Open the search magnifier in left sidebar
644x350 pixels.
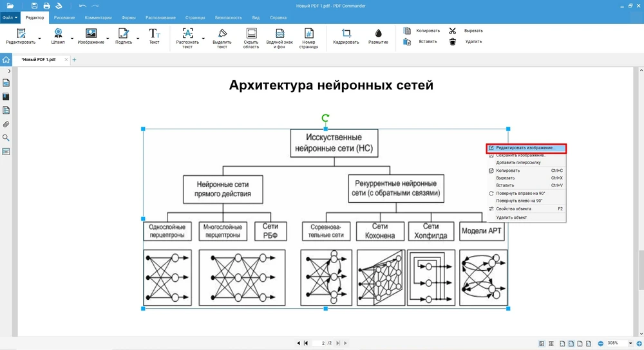6,138
